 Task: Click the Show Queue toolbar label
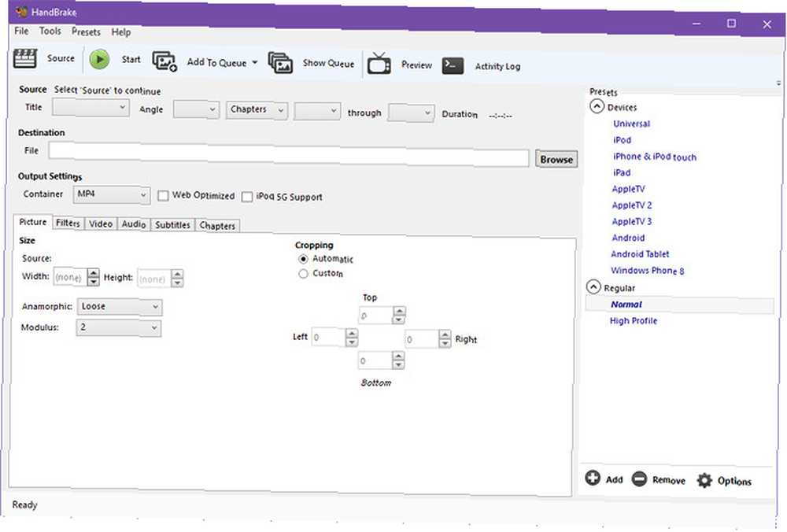[x=328, y=63]
